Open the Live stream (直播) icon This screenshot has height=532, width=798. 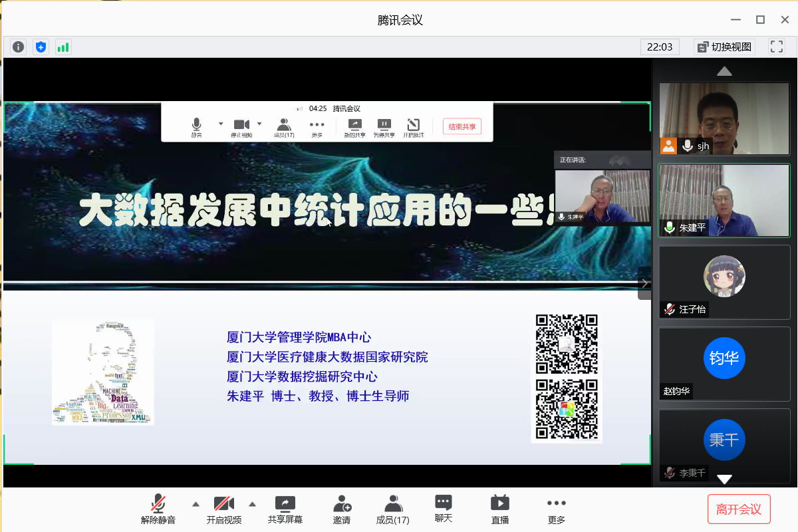coord(499,509)
